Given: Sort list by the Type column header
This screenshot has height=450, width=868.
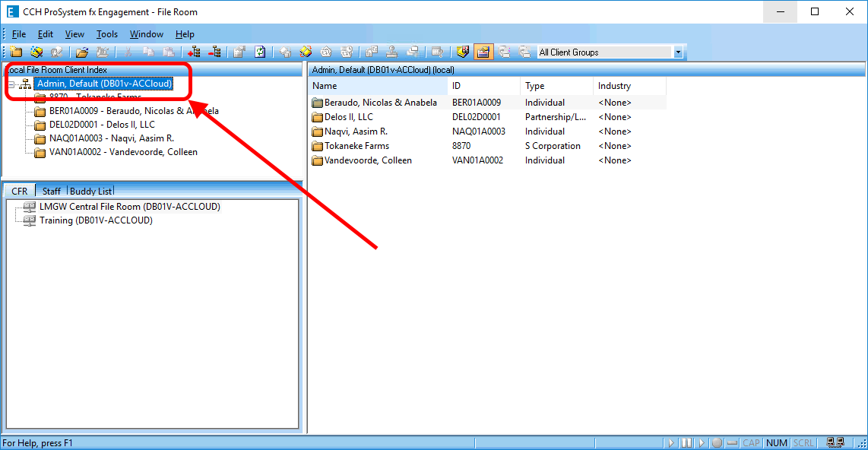Looking at the screenshot, I should [x=557, y=86].
